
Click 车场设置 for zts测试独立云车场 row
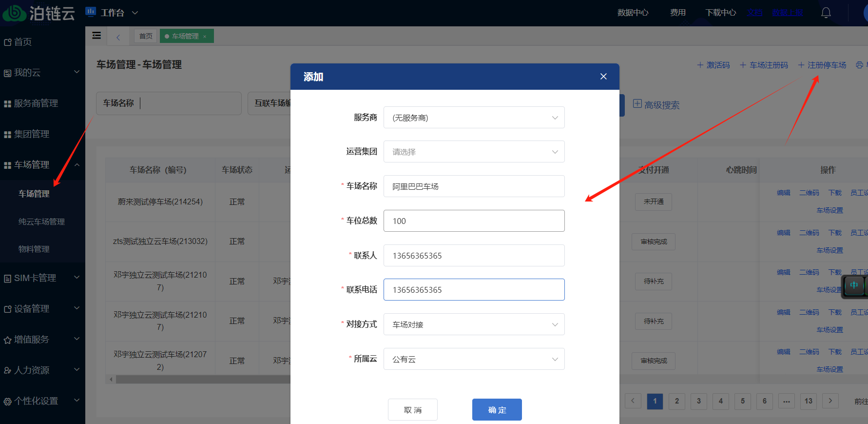coord(829,250)
